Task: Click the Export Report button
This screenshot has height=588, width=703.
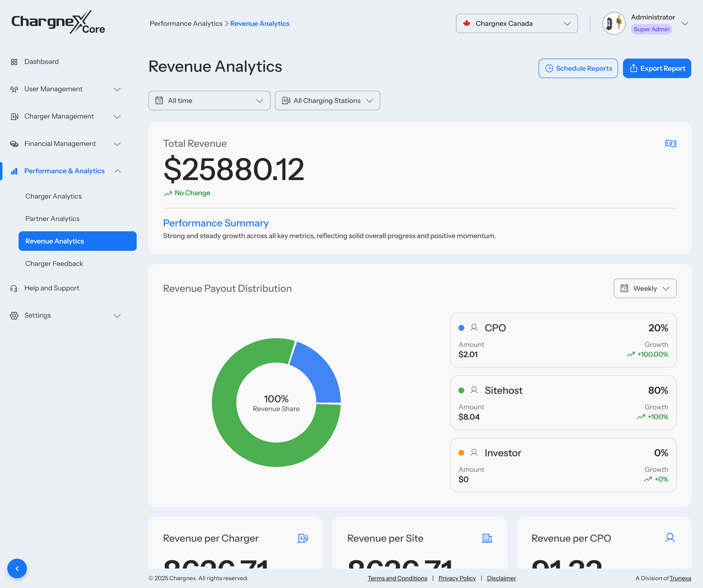Action: click(x=656, y=68)
